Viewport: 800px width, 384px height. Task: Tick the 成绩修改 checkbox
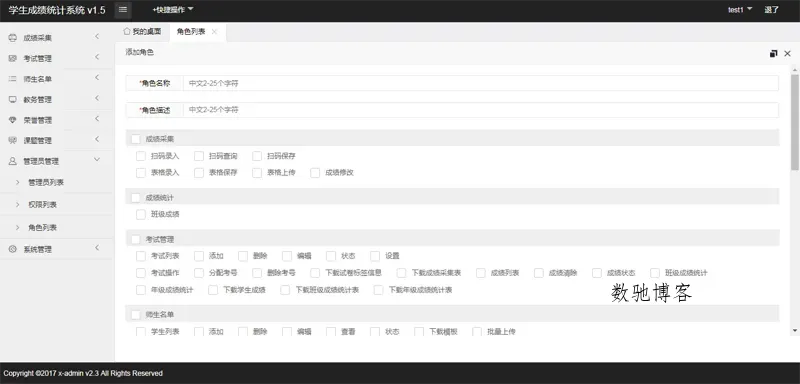point(315,173)
